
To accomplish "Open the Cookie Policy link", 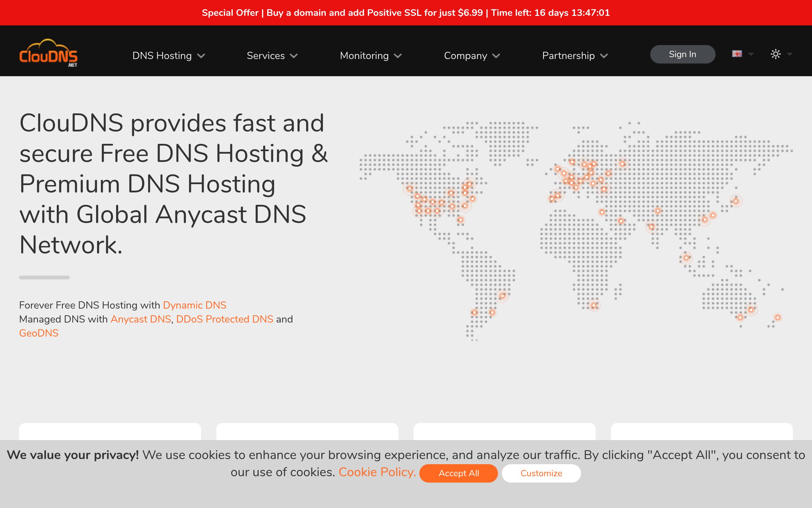I will [377, 472].
